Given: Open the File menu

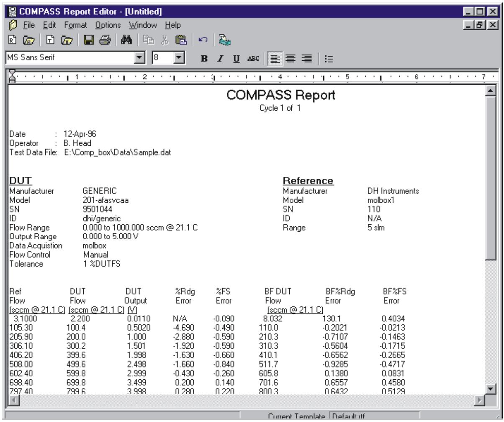Looking at the screenshot, I should 28,26.
